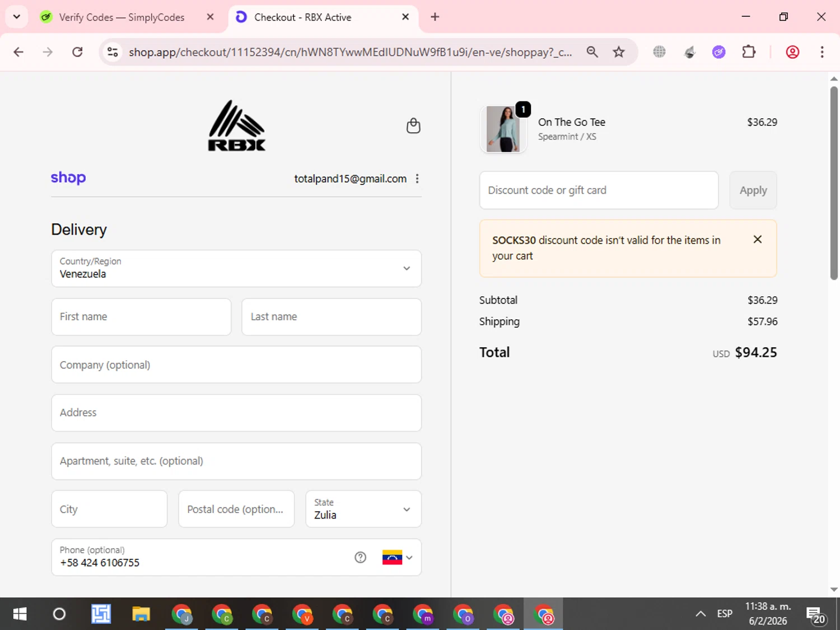Click the ESP language indicator
Viewport: 840px width, 630px height.
[x=725, y=614]
